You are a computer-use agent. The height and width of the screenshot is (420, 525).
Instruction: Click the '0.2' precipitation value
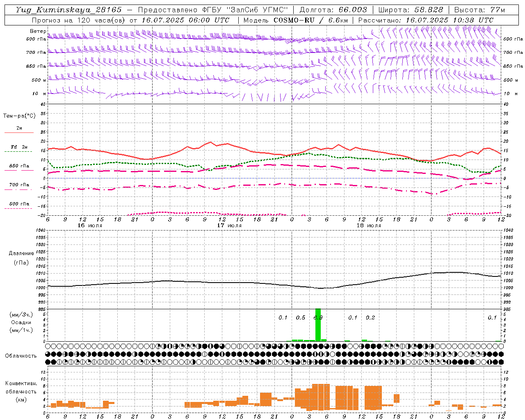[370, 318]
